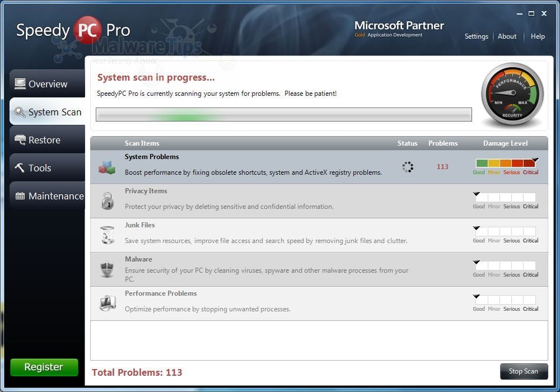Viewport: 560px width, 392px height.
Task: Click the Scan Items column header
Action: [142, 143]
